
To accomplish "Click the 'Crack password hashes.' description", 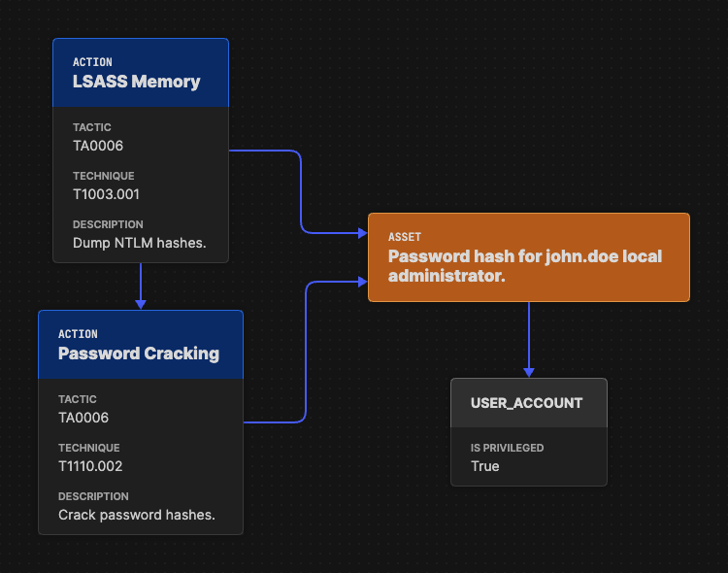I will pos(136,515).
